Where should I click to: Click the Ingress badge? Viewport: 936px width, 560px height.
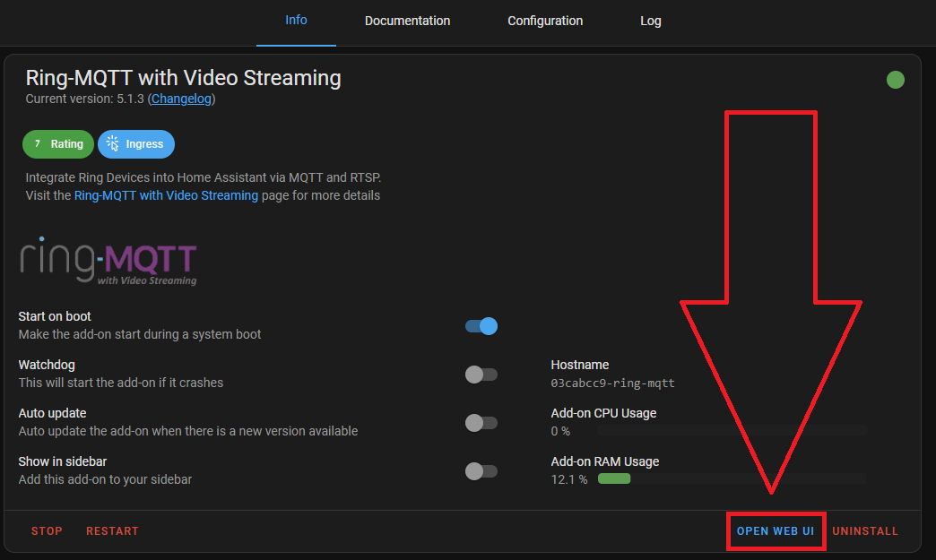pyautogui.click(x=136, y=144)
